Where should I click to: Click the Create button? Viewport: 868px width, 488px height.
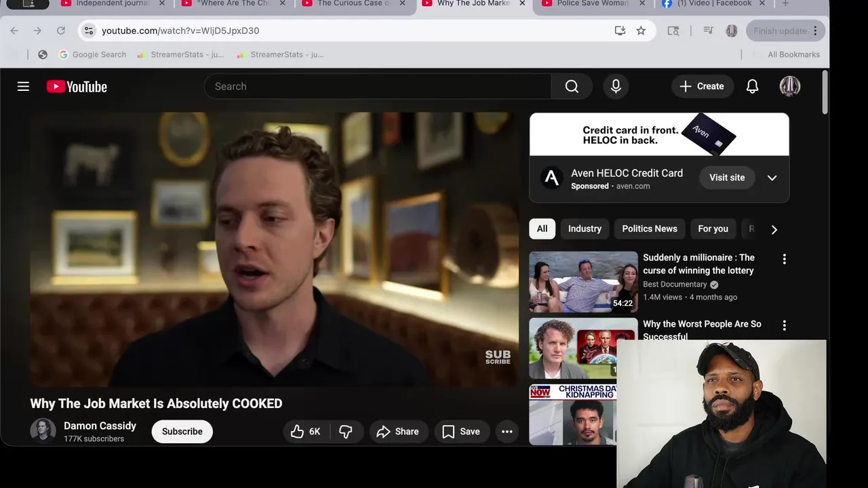click(x=702, y=86)
